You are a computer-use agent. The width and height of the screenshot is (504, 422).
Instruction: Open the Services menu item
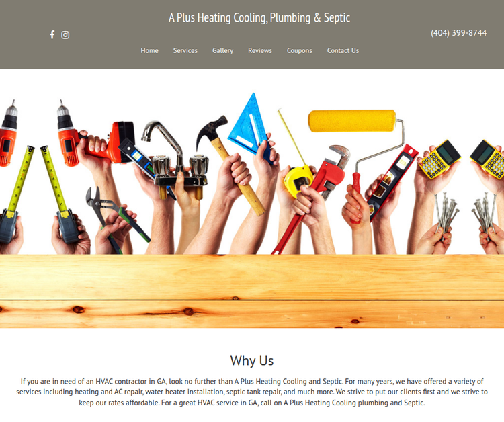tap(185, 50)
